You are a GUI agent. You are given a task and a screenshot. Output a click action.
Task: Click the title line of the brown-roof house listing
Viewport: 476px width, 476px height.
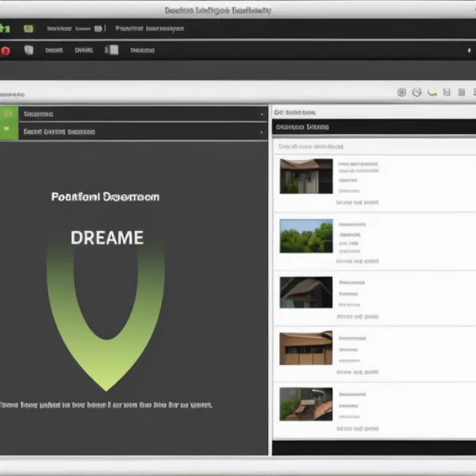pyautogui.click(x=359, y=164)
